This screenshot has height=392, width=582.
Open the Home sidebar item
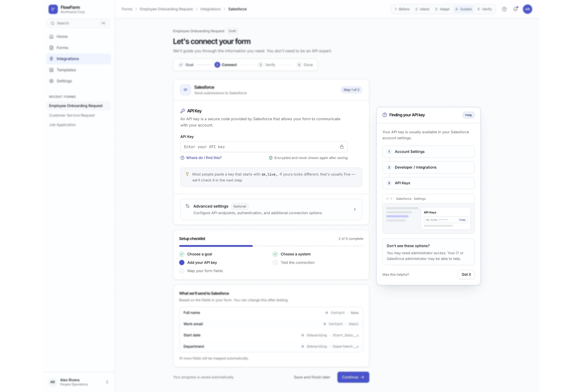coord(78,36)
